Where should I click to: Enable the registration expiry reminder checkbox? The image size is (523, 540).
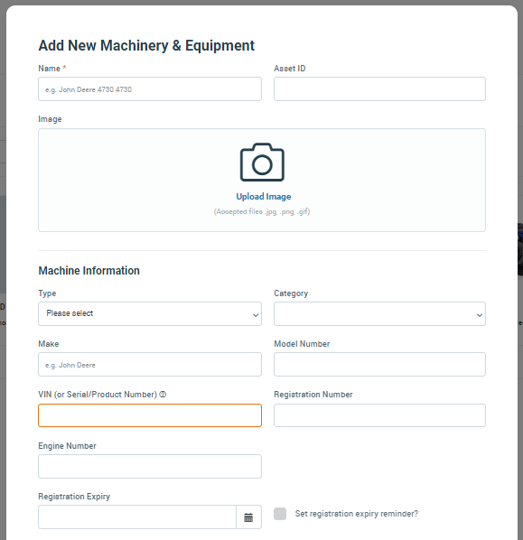[x=280, y=513]
